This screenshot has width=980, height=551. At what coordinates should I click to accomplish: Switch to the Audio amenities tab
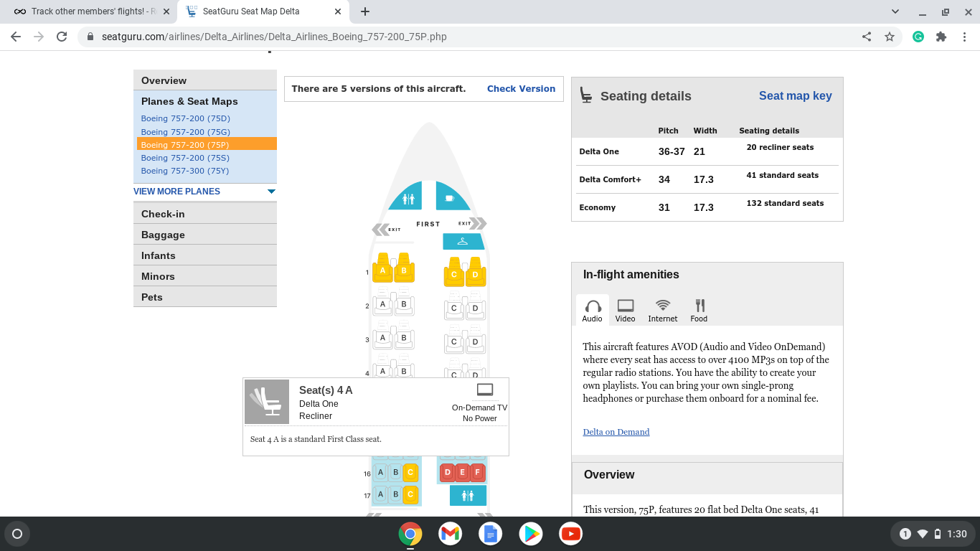point(593,311)
